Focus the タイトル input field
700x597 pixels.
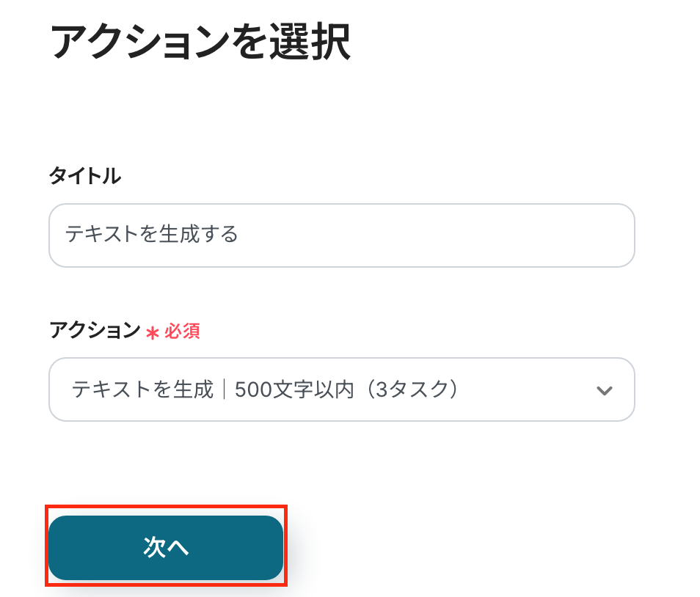coord(341,235)
